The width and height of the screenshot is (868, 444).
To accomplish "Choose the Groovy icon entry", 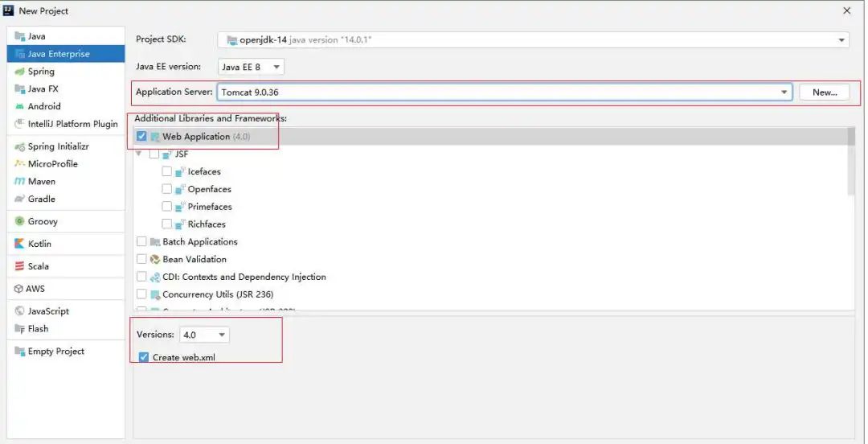I will [19, 222].
